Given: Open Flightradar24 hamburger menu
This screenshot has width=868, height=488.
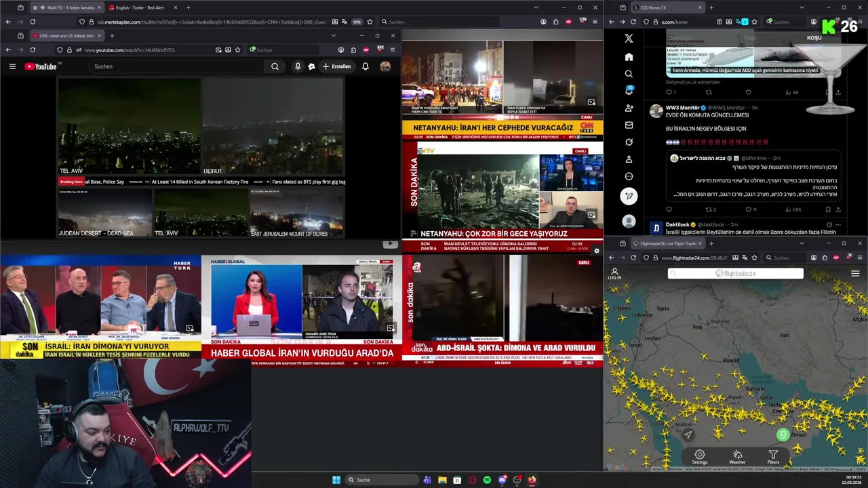Looking at the screenshot, I should 855,273.
